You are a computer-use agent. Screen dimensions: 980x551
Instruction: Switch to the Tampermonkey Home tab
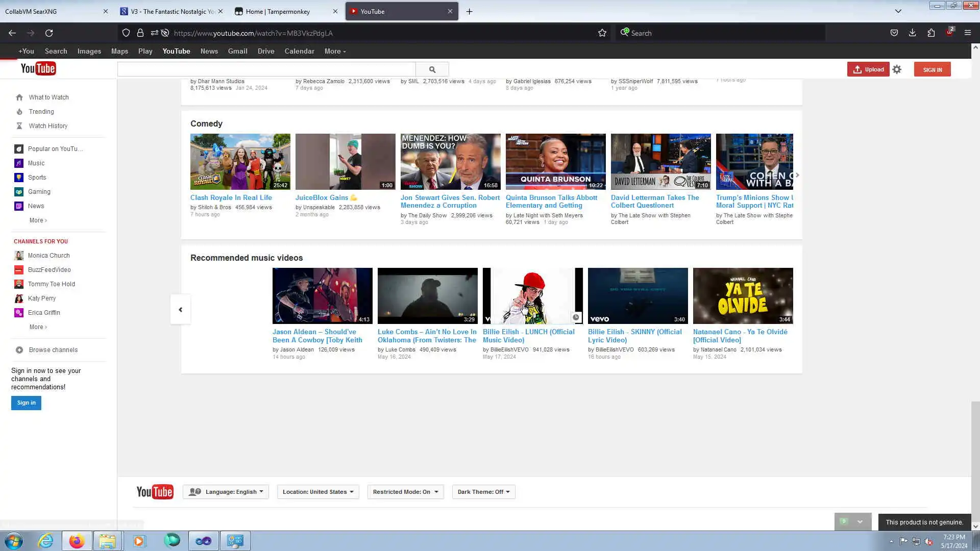278,11
